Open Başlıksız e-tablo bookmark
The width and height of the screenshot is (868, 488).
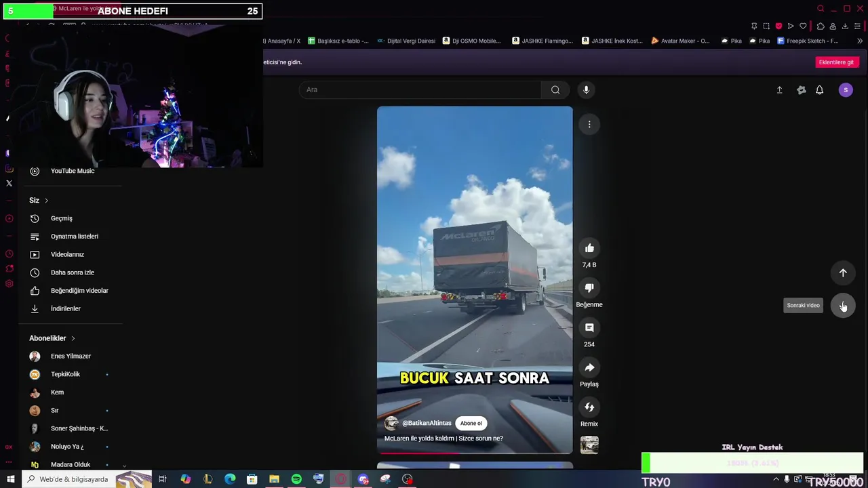click(338, 41)
